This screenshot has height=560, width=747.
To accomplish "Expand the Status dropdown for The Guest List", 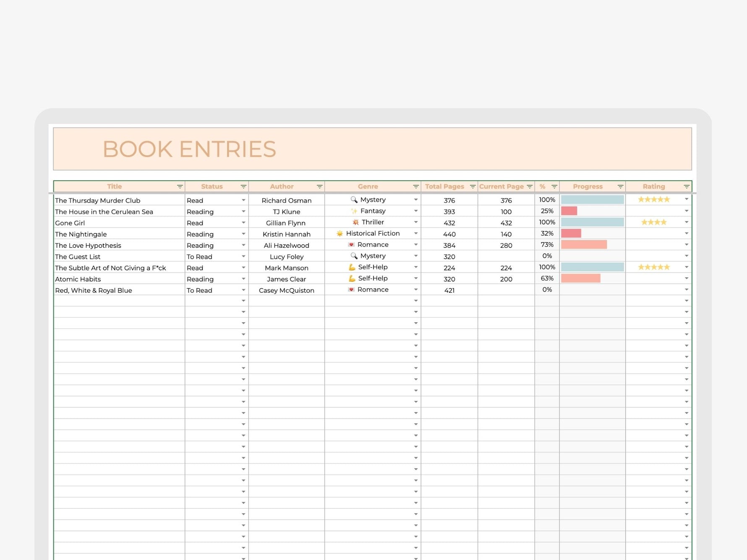I will [x=243, y=256].
